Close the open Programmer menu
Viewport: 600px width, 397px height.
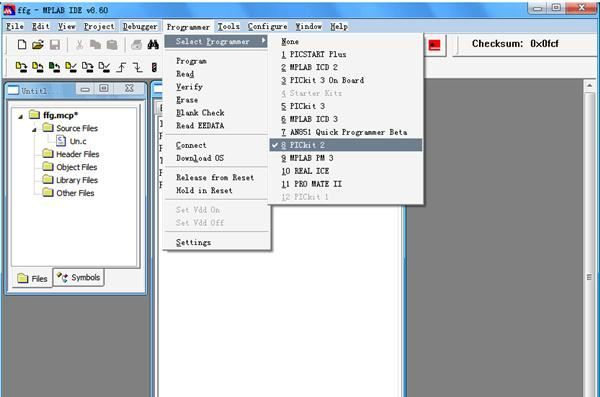coord(188,27)
